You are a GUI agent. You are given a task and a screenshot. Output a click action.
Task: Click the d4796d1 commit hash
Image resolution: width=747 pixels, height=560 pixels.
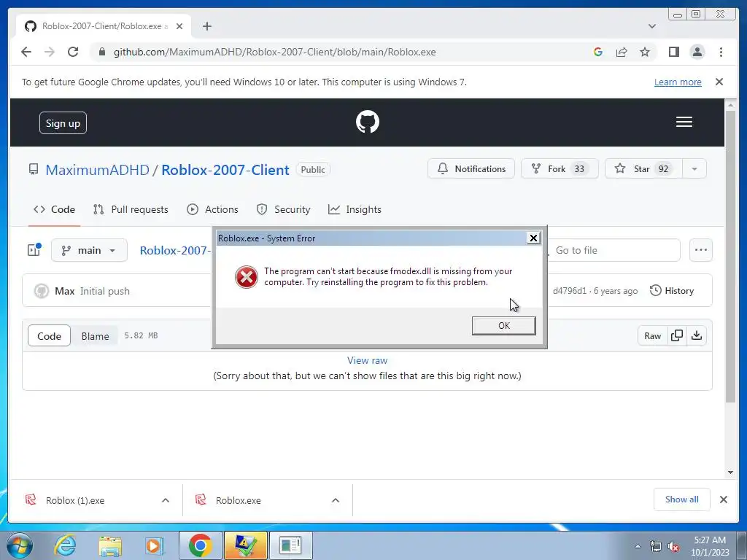click(x=569, y=291)
